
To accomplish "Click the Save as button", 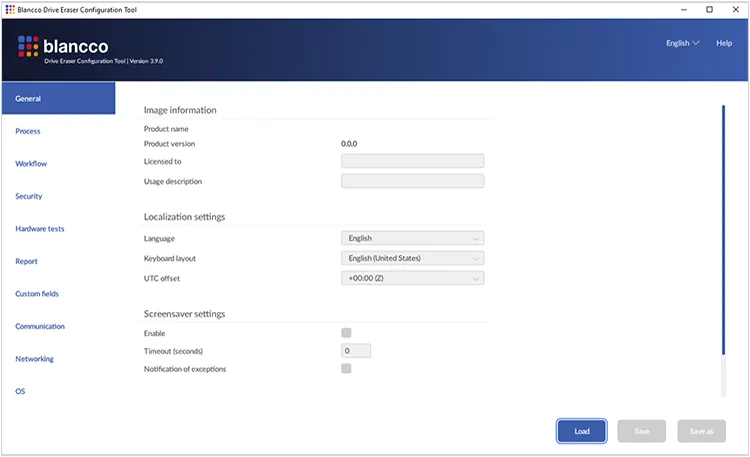I will pos(701,431).
